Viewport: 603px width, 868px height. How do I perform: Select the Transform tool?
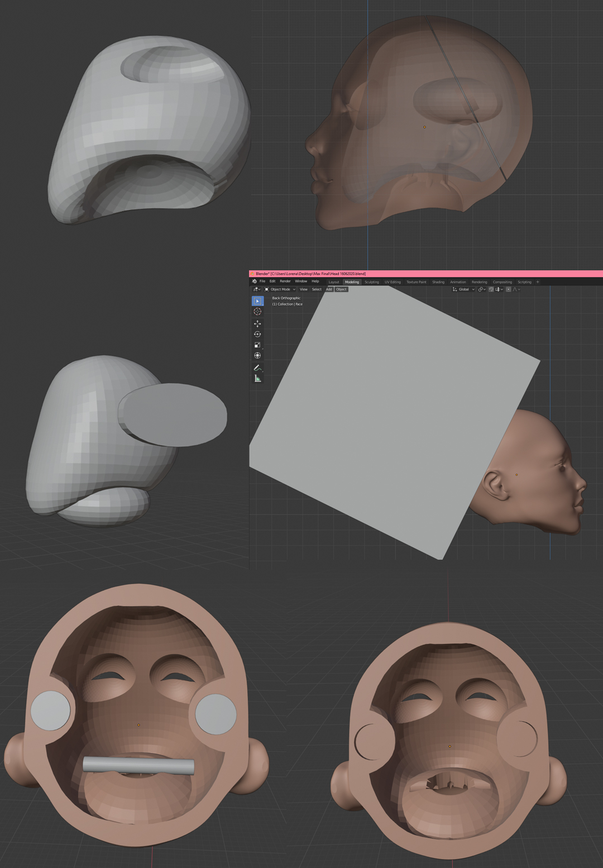[x=257, y=355]
